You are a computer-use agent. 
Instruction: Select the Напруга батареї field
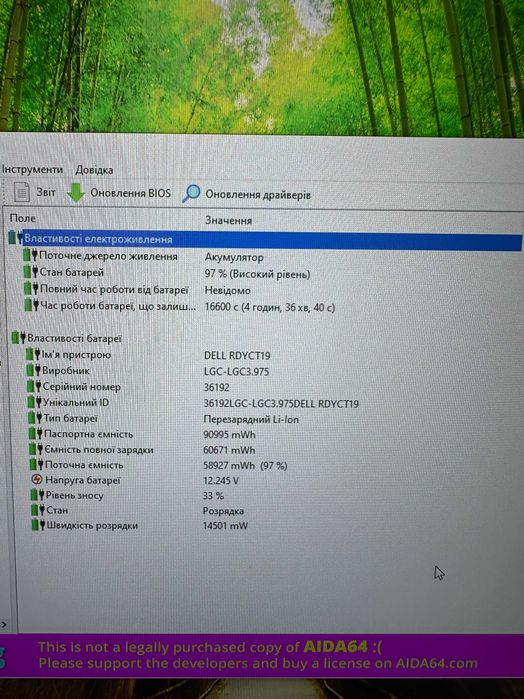click(x=83, y=480)
